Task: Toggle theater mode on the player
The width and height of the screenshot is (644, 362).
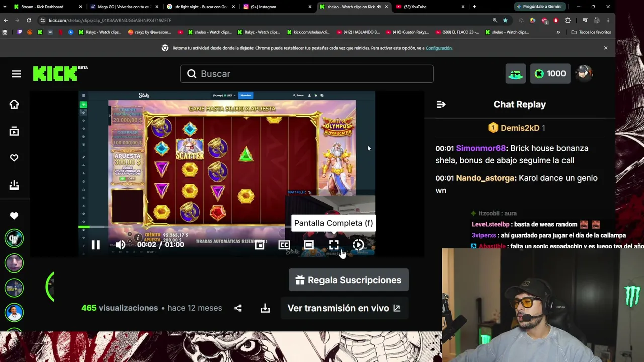Action: tap(308, 245)
